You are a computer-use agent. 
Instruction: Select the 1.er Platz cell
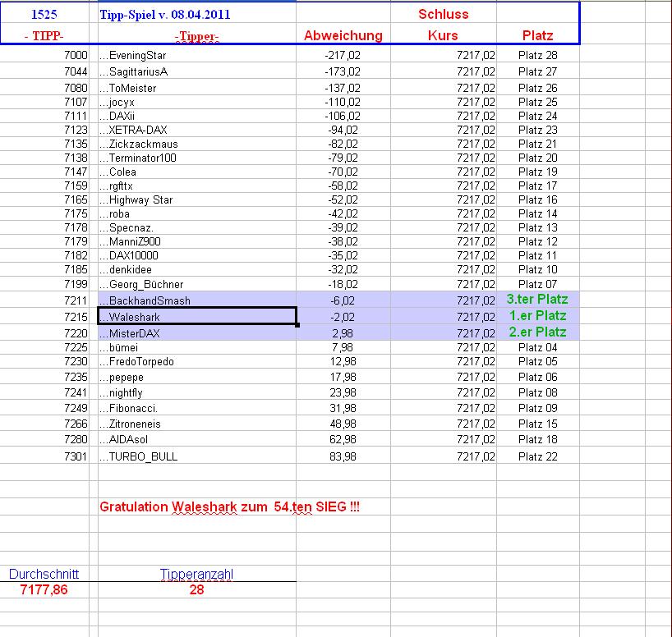538,316
